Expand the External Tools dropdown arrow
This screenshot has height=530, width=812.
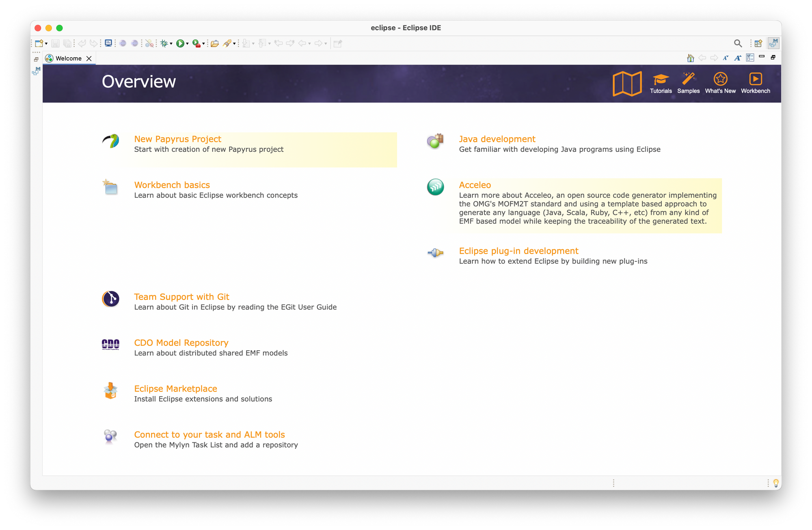[x=203, y=44]
